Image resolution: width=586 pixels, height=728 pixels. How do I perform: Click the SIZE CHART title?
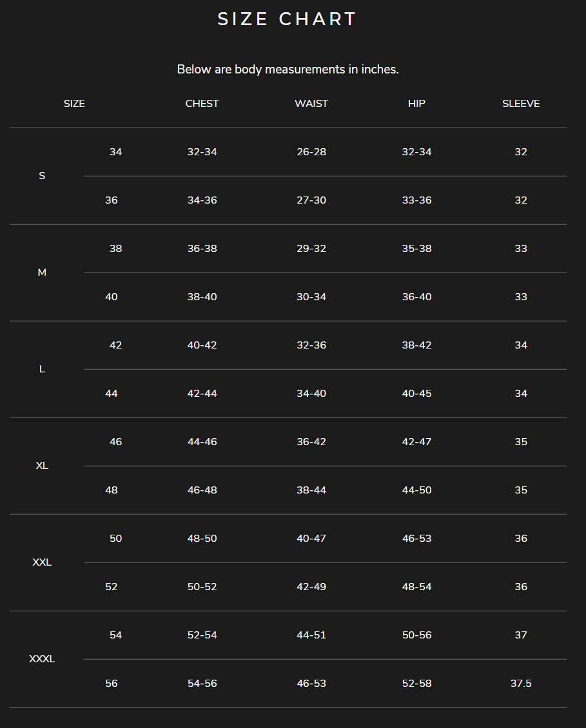287,19
